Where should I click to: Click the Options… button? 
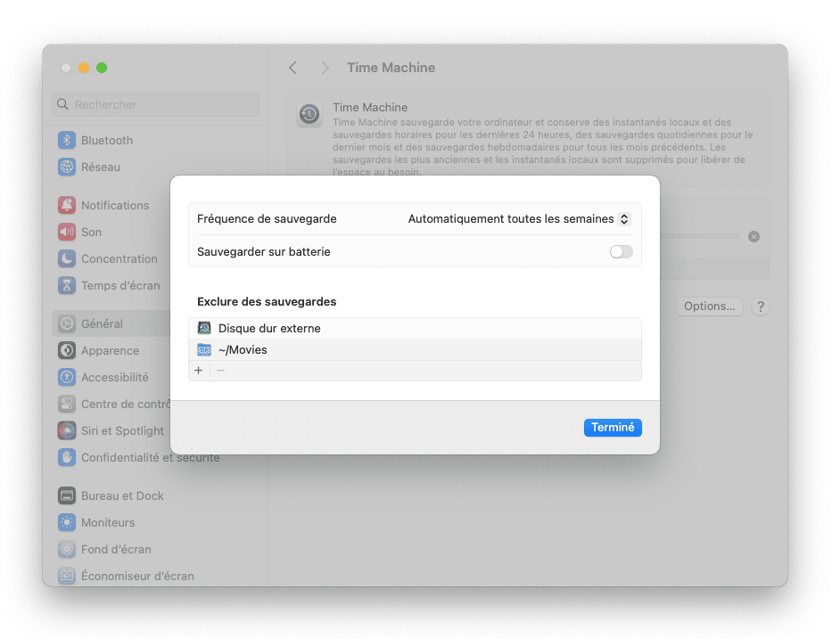coord(709,307)
